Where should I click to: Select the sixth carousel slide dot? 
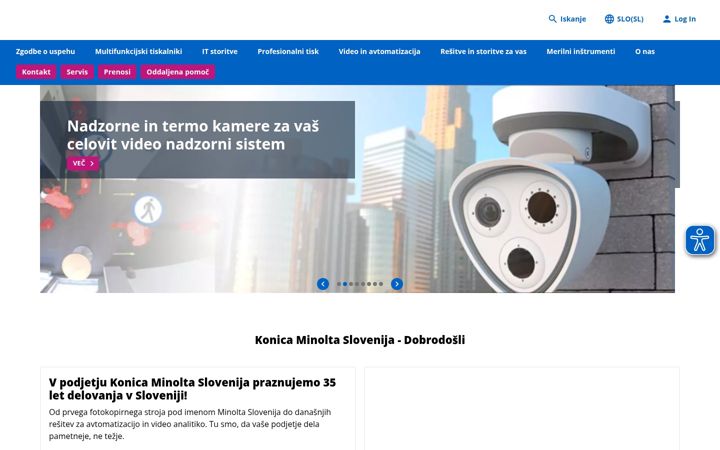369,284
